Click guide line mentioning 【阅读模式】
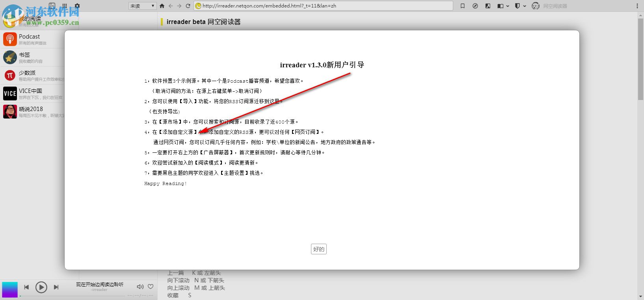This screenshot has height=300, width=644. [201, 163]
